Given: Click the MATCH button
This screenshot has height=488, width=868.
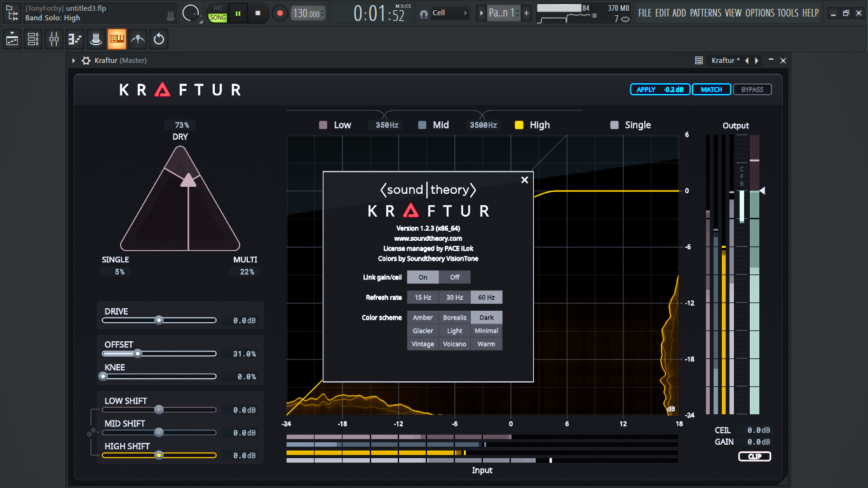Looking at the screenshot, I should tap(712, 90).
